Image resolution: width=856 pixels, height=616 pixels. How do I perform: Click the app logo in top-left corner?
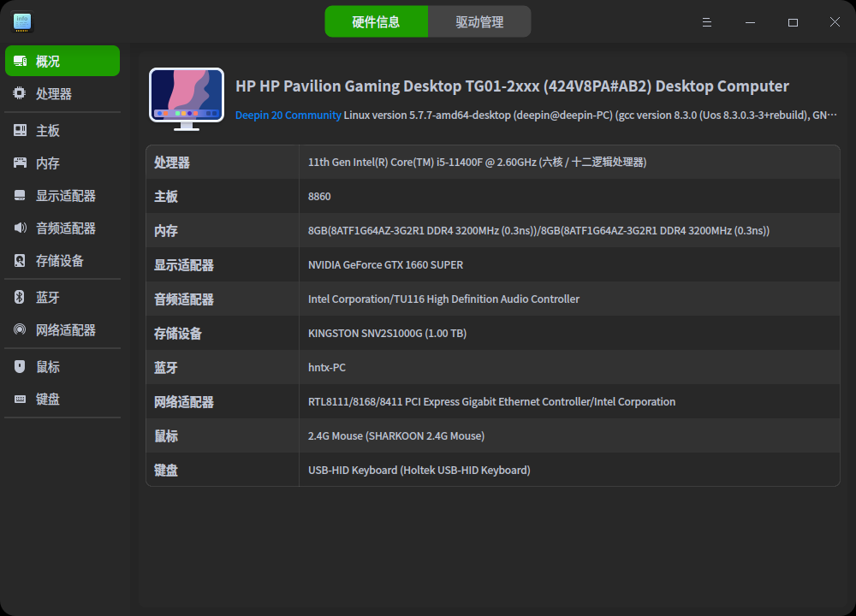tap(21, 21)
